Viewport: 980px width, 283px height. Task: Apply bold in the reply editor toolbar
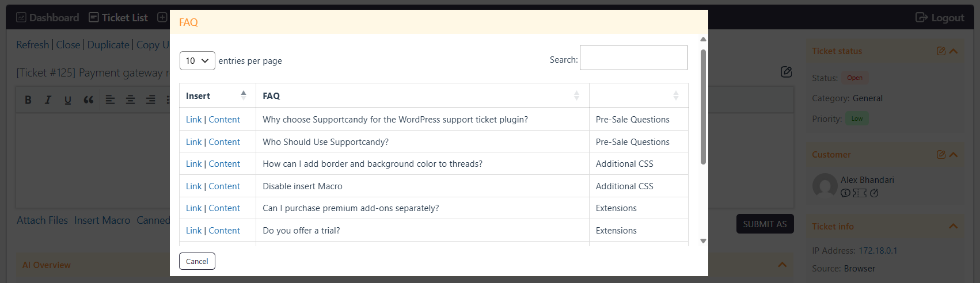pos(28,100)
